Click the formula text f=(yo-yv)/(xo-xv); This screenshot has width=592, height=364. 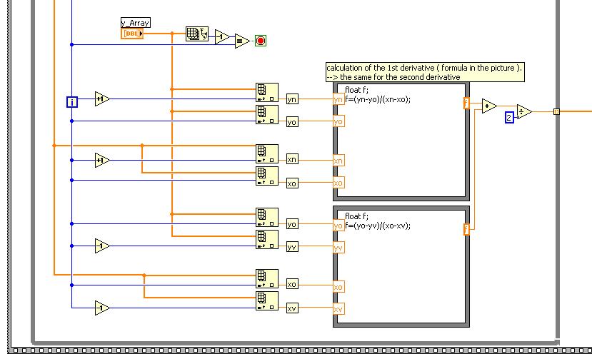pos(378,226)
